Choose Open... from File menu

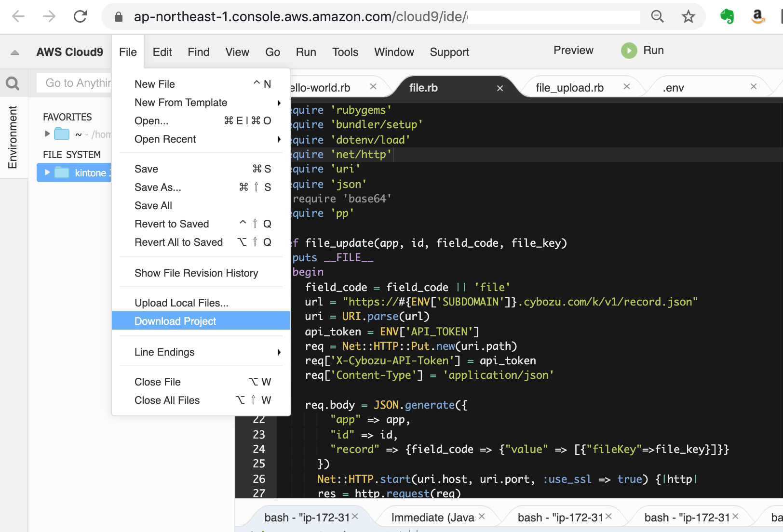201,121
